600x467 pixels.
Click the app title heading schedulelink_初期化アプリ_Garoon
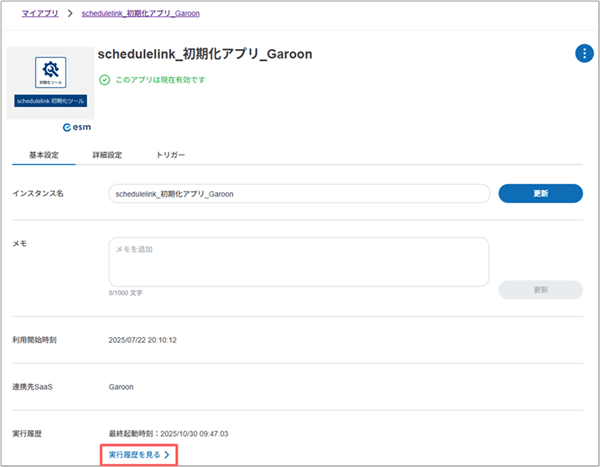tap(206, 54)
